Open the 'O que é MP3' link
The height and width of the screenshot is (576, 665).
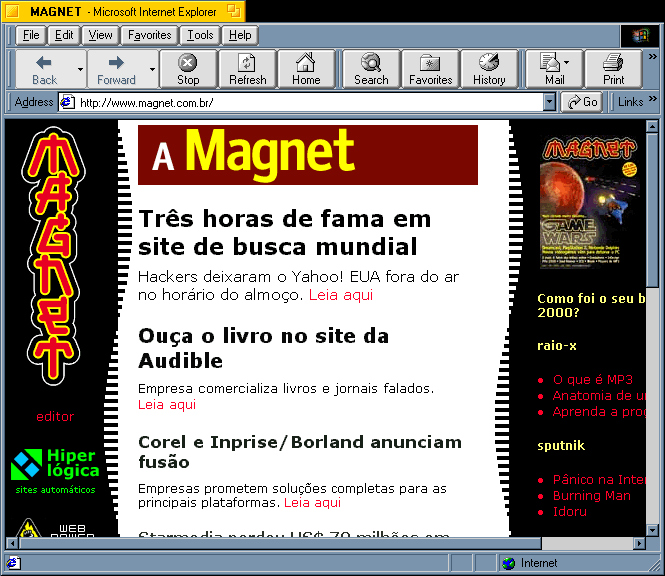[592, 379]
